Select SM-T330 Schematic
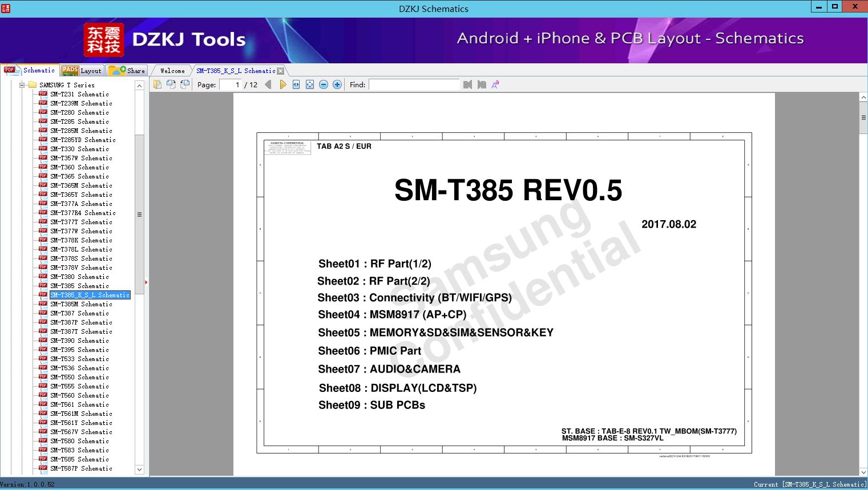The width and height of the screenshot is (868, 490). point(79,149)
